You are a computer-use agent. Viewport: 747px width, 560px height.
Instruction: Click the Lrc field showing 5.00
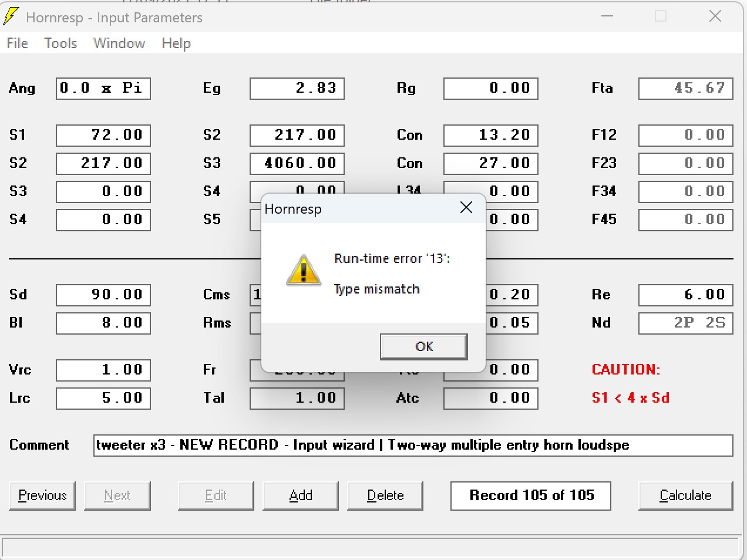coord(103,398)
